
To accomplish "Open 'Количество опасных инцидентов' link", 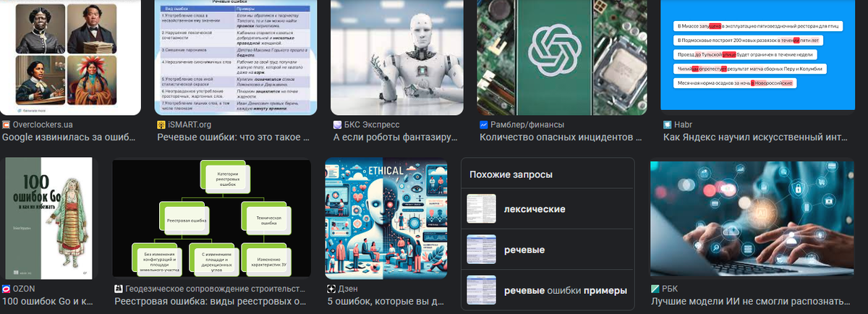I will pyautogui.click(x=561, y=137).
